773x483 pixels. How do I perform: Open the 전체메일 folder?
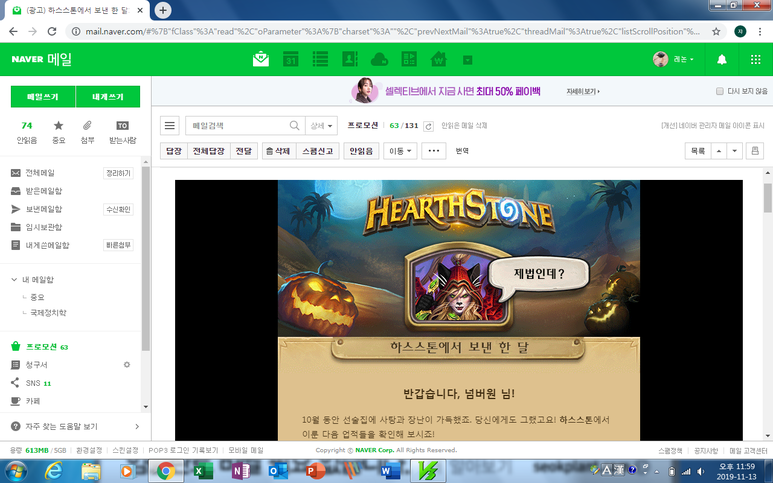[40, 173]
